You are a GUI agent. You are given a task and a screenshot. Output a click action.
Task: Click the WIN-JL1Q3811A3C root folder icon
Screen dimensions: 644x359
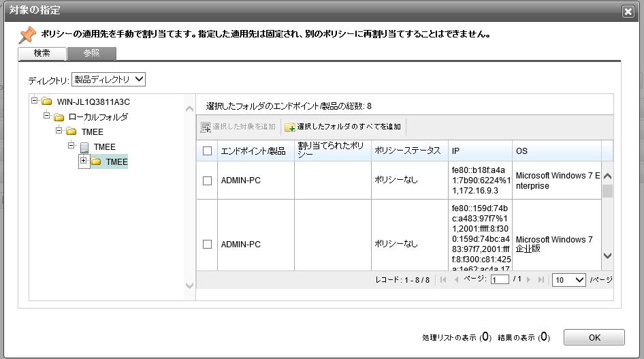point(46,102)
